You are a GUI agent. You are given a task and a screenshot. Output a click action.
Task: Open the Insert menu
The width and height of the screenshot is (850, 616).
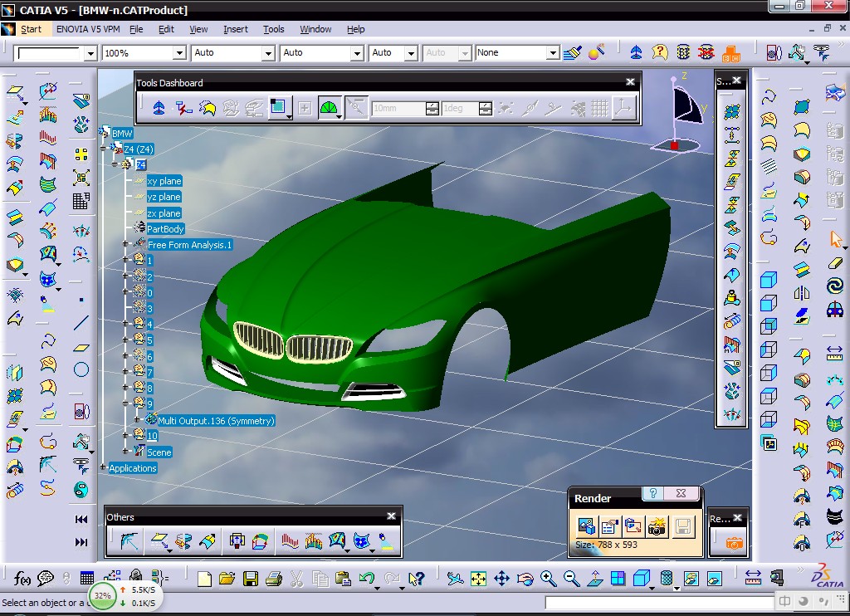[235, 29]
